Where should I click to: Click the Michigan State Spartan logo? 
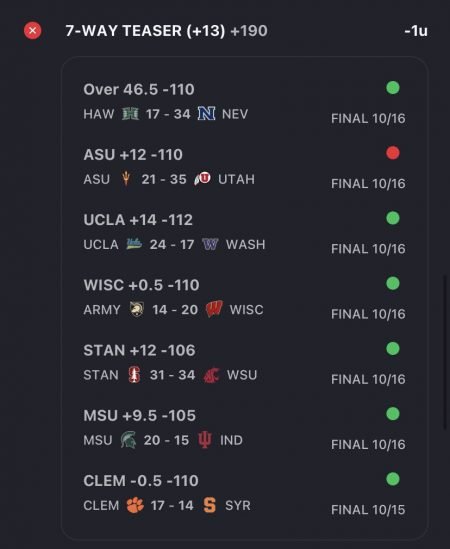click(129, 440)
